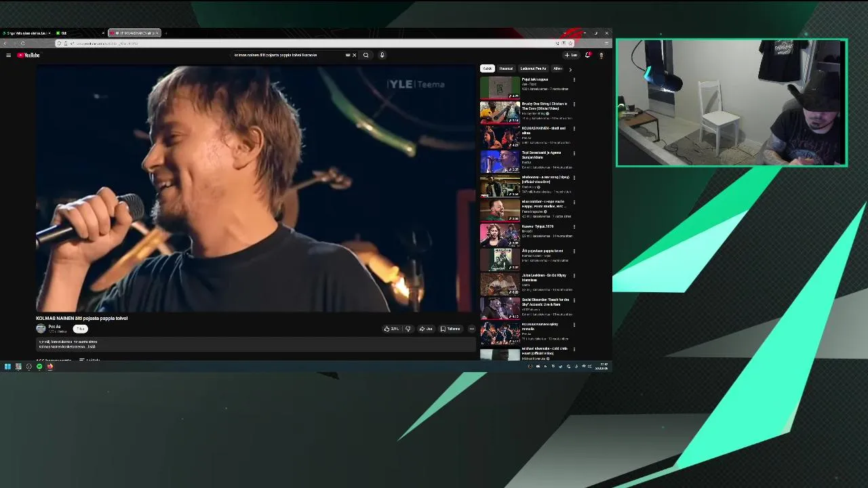
Task: Open Chicken in the Corn video thumbnail
Action: coord(500,112)
